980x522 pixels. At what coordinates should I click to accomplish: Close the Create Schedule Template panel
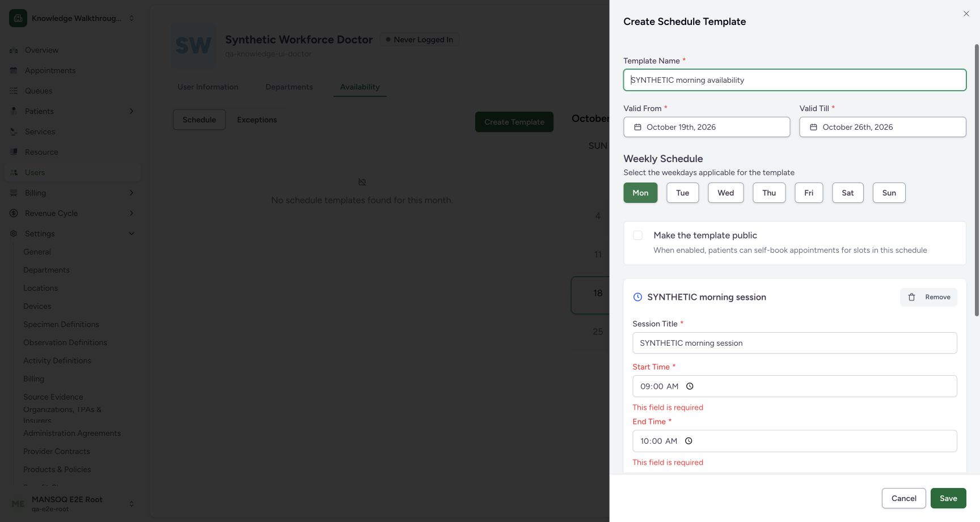(x=966, y=14)
